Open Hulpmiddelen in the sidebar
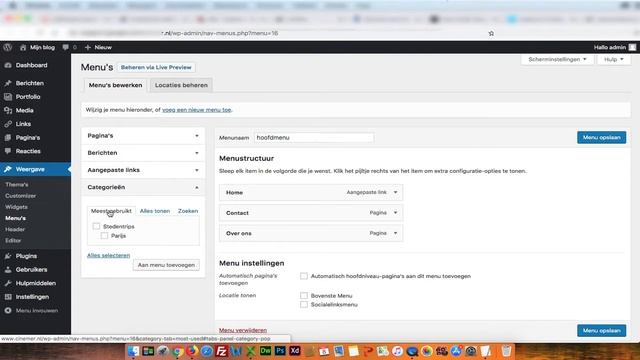Viewport: 640px width, 360px height. tap(36, 283)
